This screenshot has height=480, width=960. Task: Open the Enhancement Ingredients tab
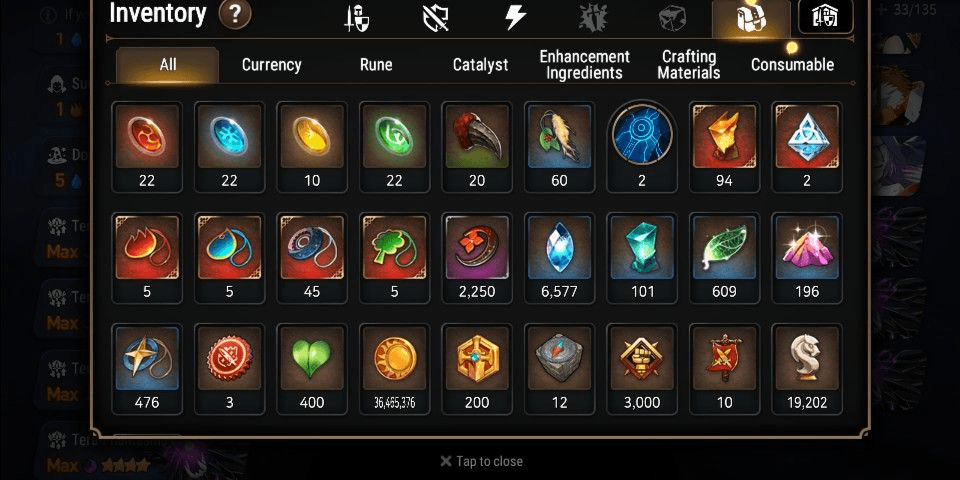coord(584,65)
